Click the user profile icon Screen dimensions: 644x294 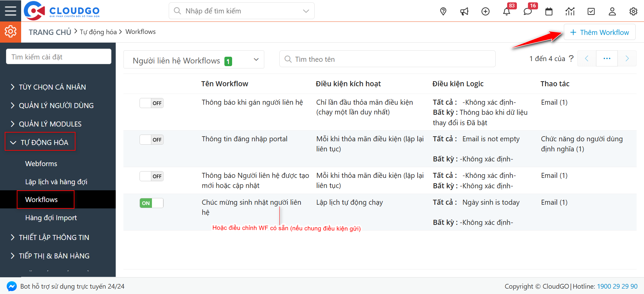[612, 11]
